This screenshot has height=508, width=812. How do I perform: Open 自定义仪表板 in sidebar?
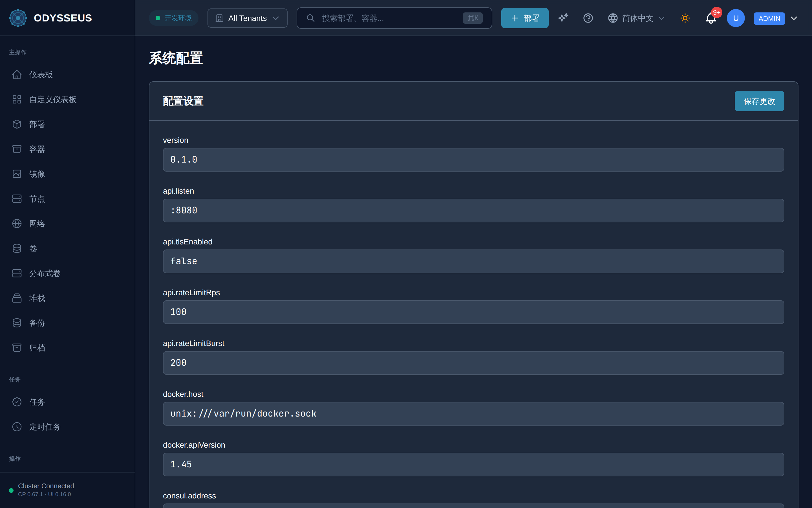coord(67,99)
